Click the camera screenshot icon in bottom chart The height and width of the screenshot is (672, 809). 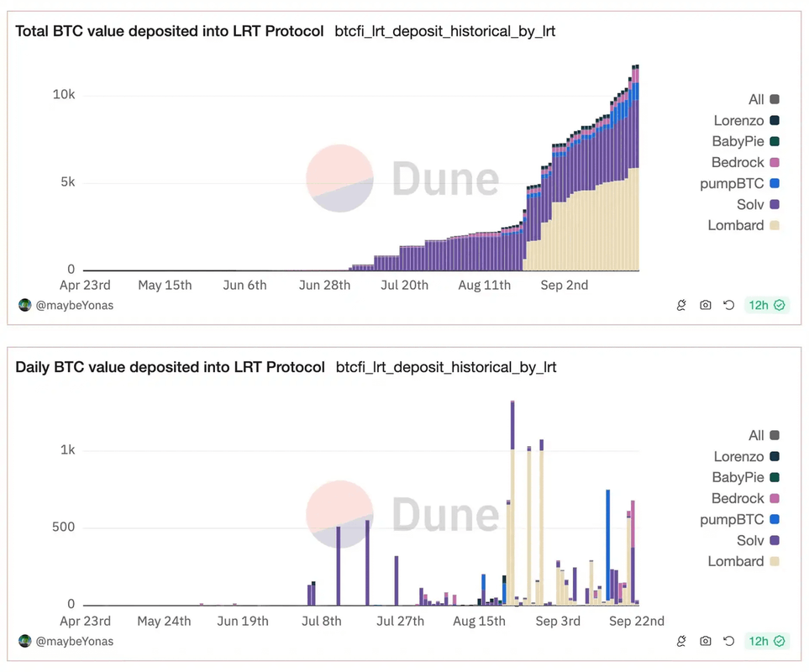click(706, 641)
